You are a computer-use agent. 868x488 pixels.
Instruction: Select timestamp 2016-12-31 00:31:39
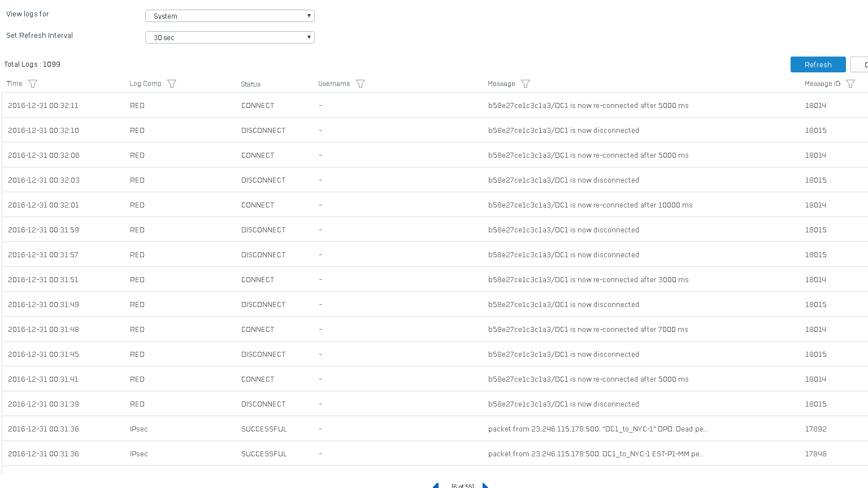tap(44, 404)
